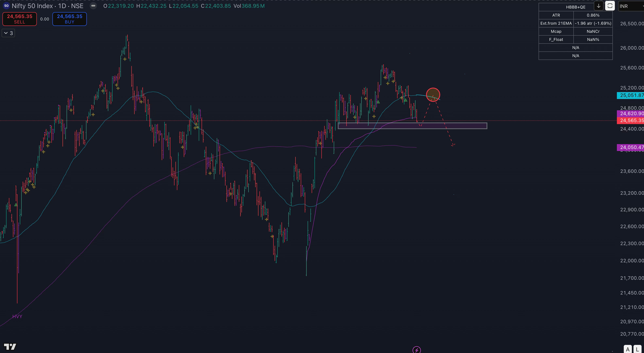Click the down-arrow price scale button
The width and height of the screenshot is (644, 353).
[x=598, y=6]
